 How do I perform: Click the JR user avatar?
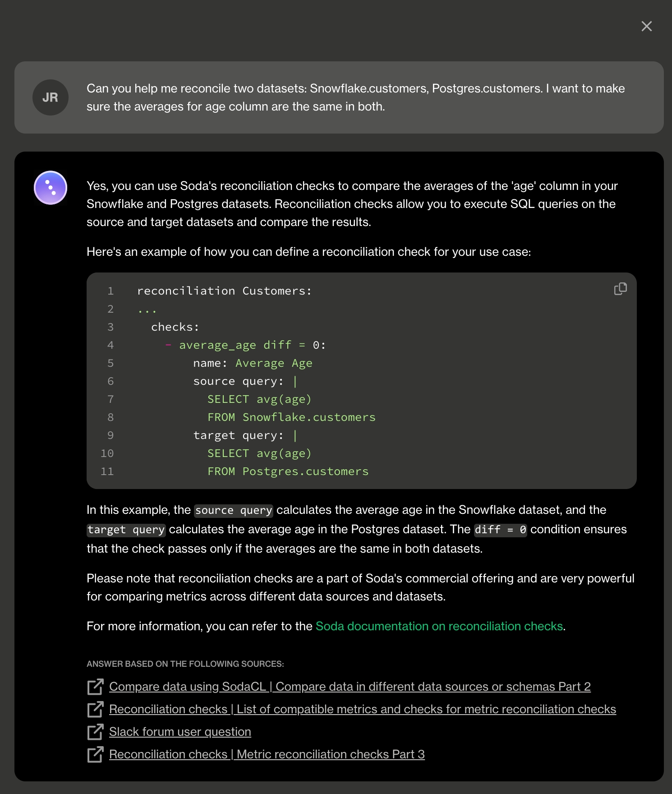click(51, 97)
